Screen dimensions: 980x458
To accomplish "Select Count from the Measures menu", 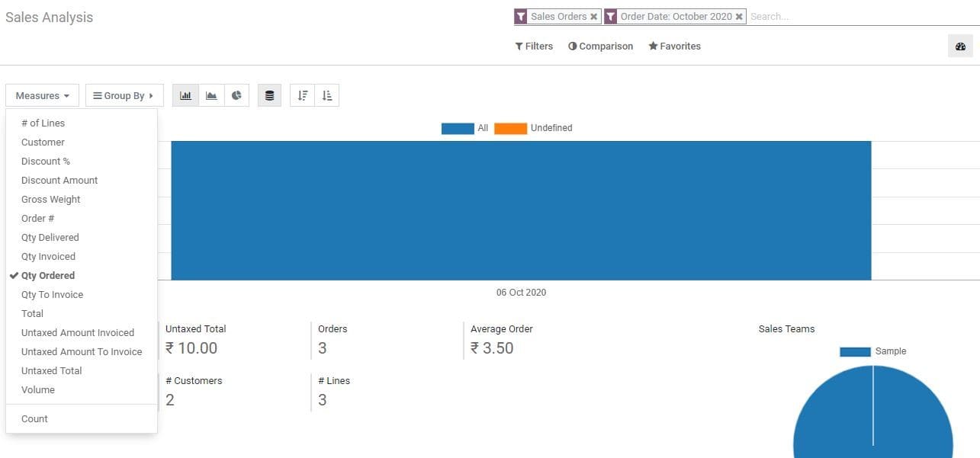I will (x=34, y=418).
